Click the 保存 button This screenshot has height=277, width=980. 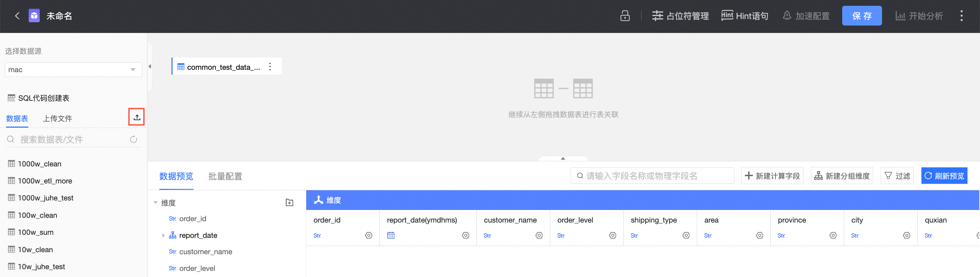[862, 16]
